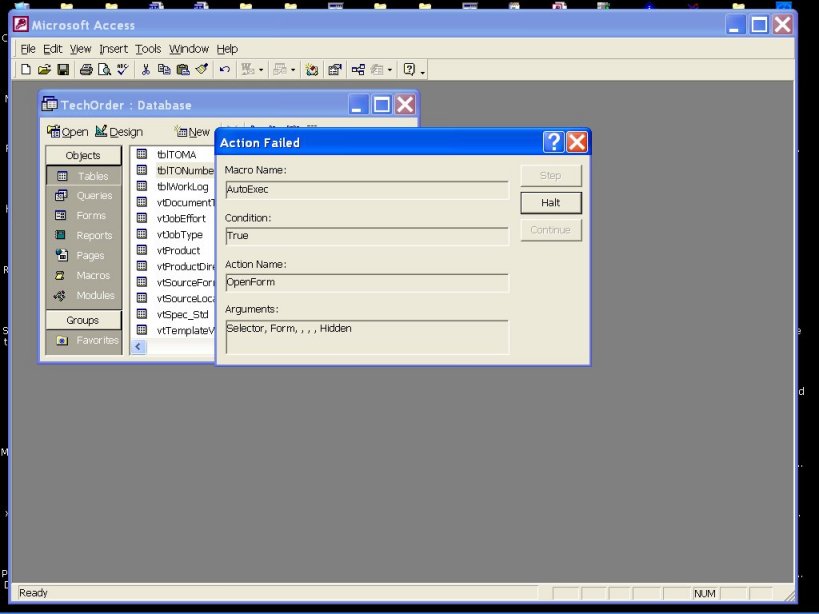Click the Microsoft Access Help icon
819x614 pixels.
(410, 69)
